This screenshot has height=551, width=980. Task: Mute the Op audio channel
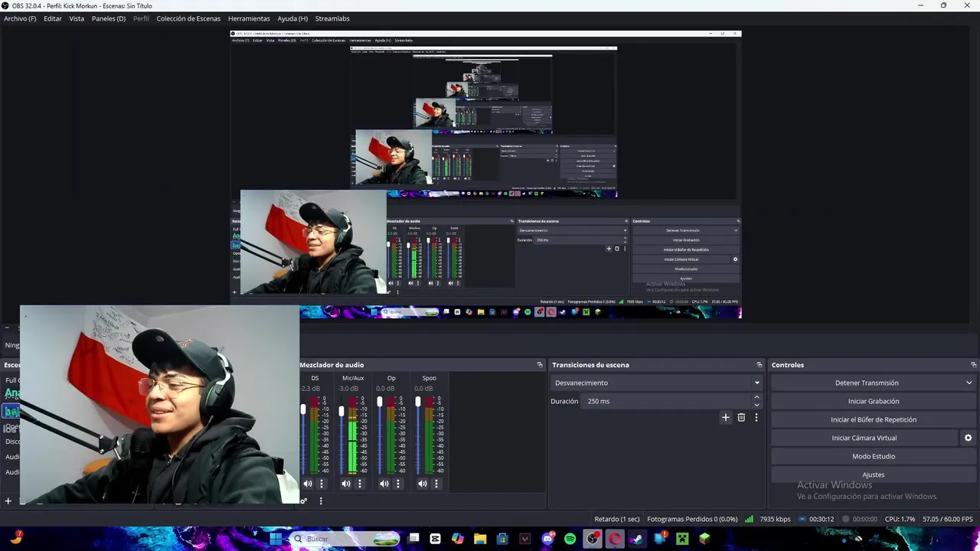[384, 484]
